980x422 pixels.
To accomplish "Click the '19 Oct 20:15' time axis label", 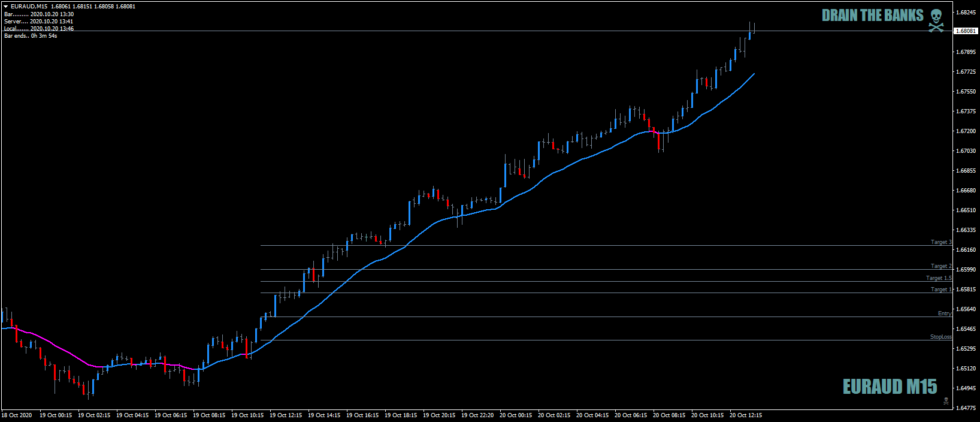I will tap(439, 415).
